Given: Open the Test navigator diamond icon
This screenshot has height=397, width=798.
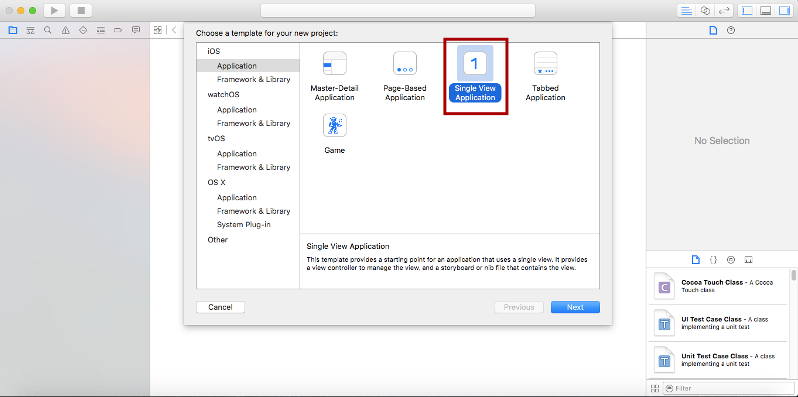Looking at the screenshot, I should click(83, 30).
